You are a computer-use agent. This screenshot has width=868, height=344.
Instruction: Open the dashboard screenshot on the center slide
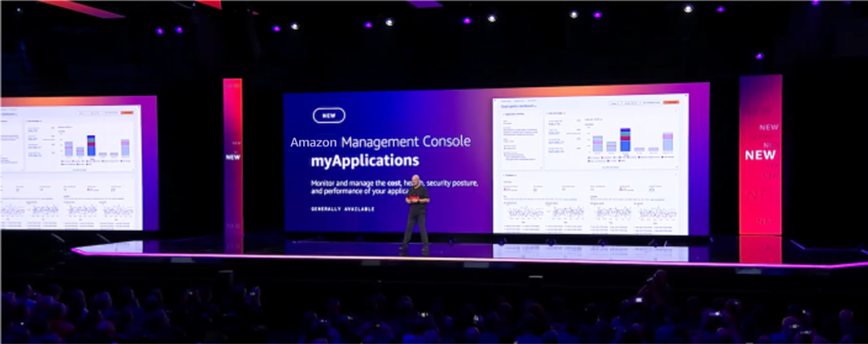(x=591, y=164)
